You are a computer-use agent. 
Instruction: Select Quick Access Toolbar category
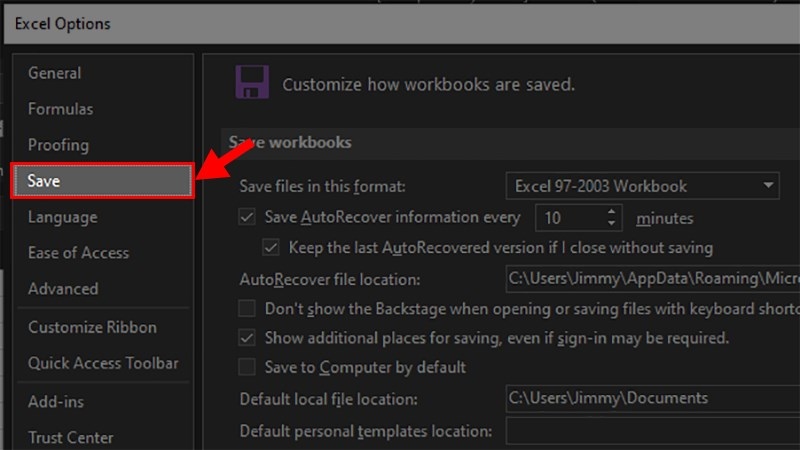click(103, 363)
